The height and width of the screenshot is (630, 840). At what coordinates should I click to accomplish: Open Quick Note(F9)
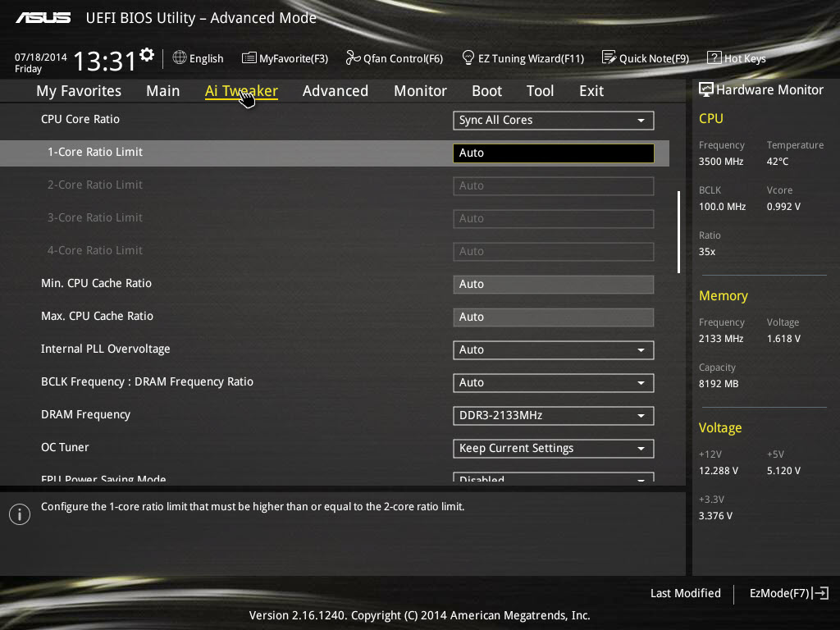[646, 58]
